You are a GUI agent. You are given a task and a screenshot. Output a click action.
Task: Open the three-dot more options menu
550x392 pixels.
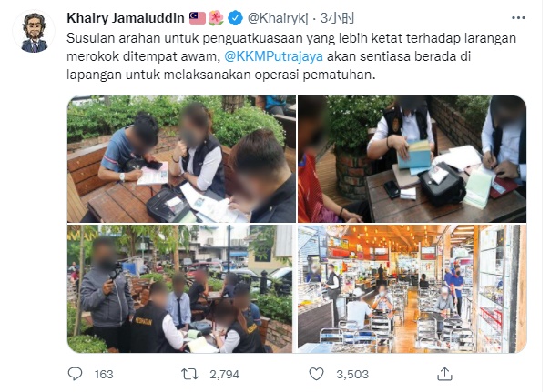tap(518, 18)
